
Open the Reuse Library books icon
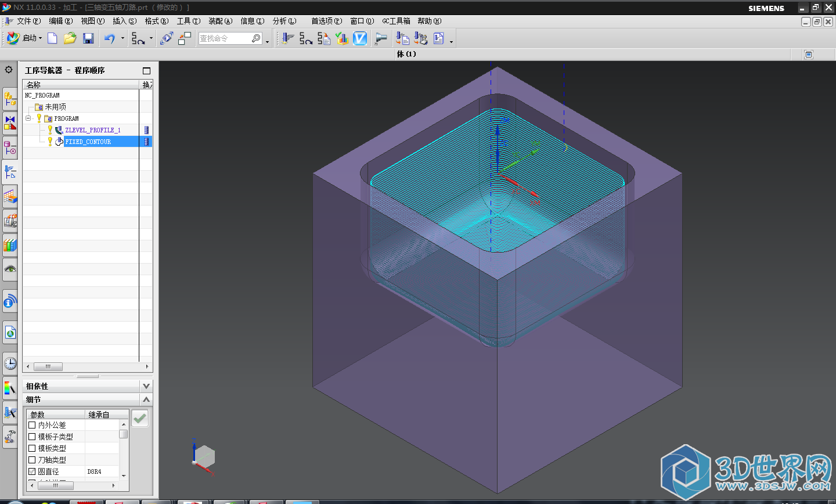pyautogui.click(x=10, y=245)
